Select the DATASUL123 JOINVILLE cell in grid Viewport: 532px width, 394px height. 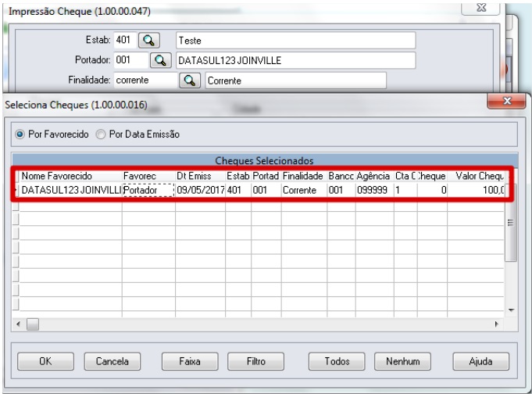point(70,190)
